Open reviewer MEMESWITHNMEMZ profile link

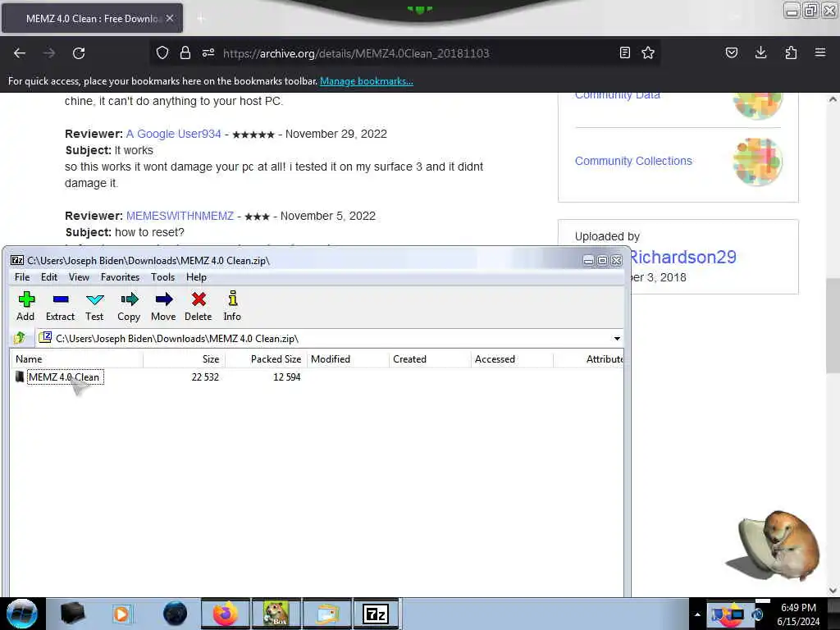180,216
